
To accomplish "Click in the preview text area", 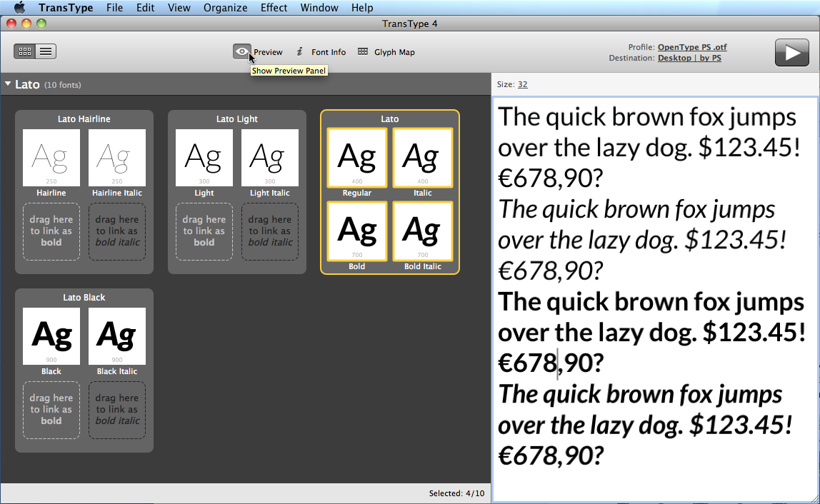I will tap(655, 298).
